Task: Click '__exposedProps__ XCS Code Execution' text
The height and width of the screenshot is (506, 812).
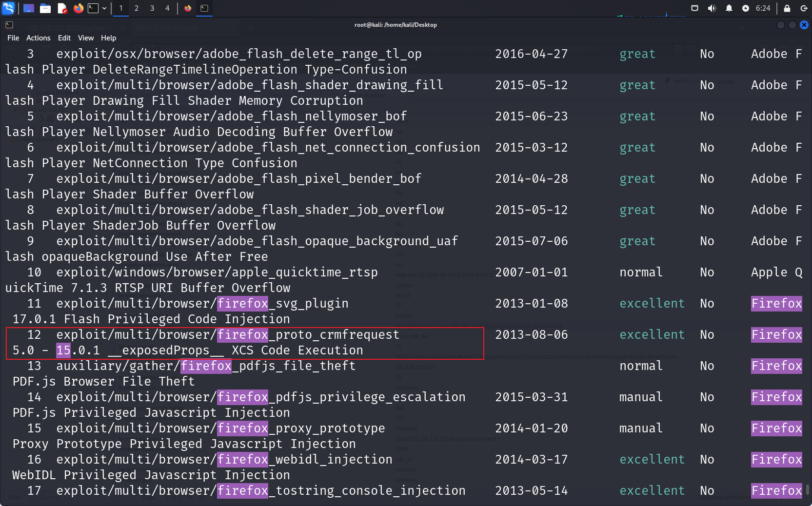Action: pyautogui.click(x=236, y=350)
